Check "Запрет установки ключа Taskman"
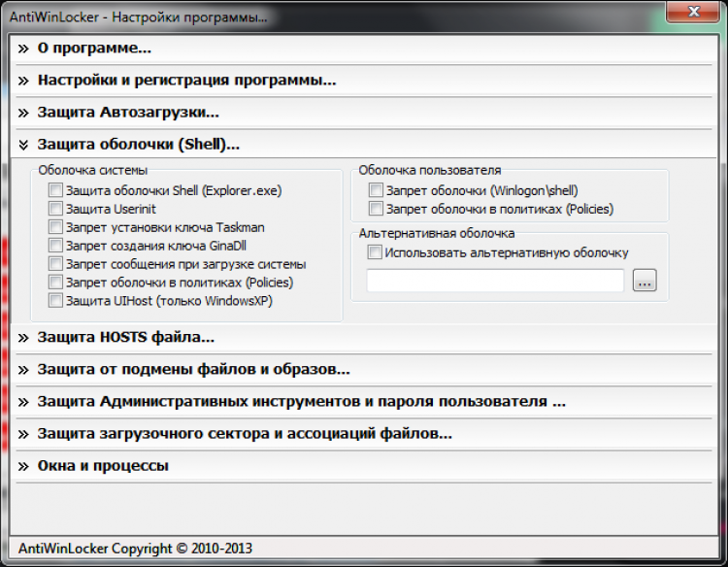728x567 pixels. pos(55,226)
